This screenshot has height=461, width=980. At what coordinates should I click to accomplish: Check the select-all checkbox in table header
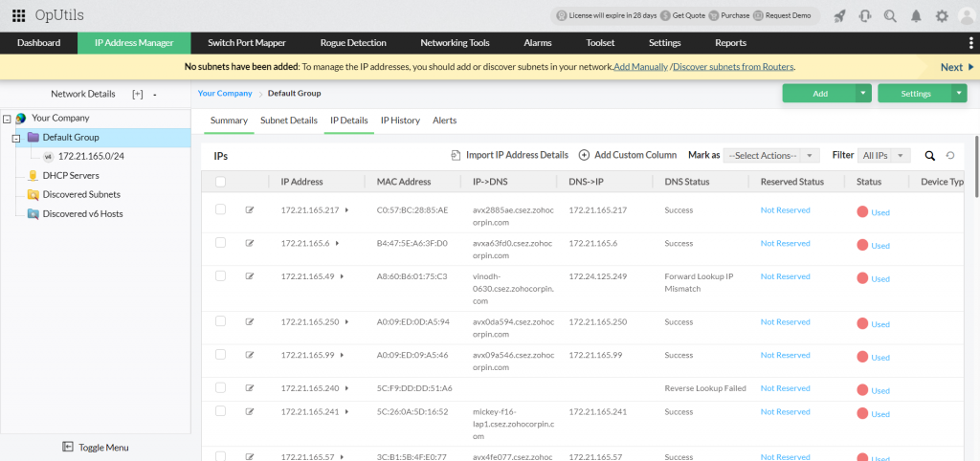click(221, 182)
